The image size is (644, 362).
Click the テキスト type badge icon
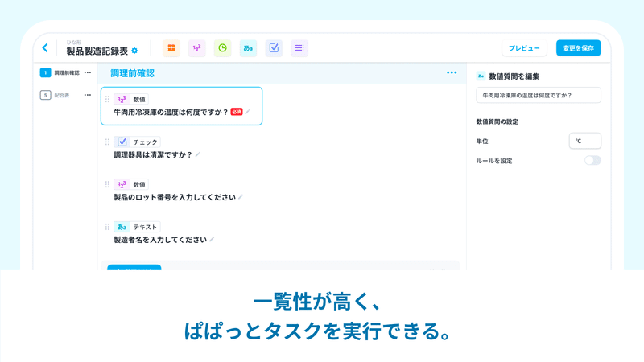coord(122,227)
